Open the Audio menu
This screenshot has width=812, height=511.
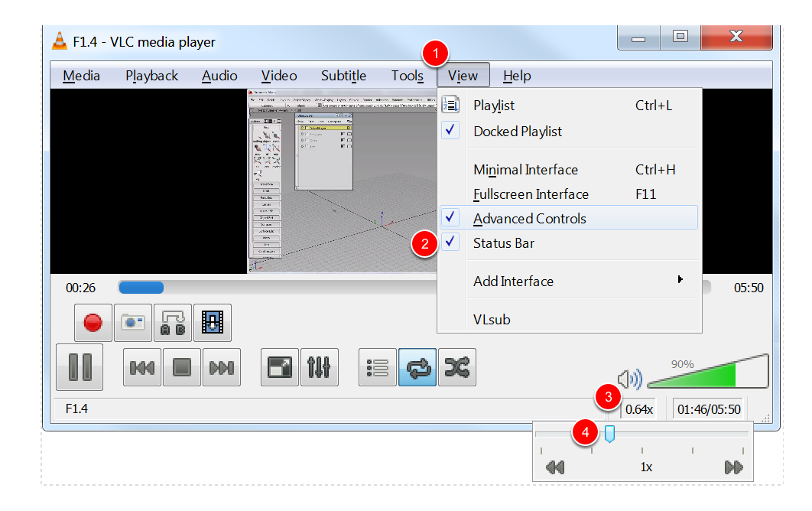tap(219, 76)
